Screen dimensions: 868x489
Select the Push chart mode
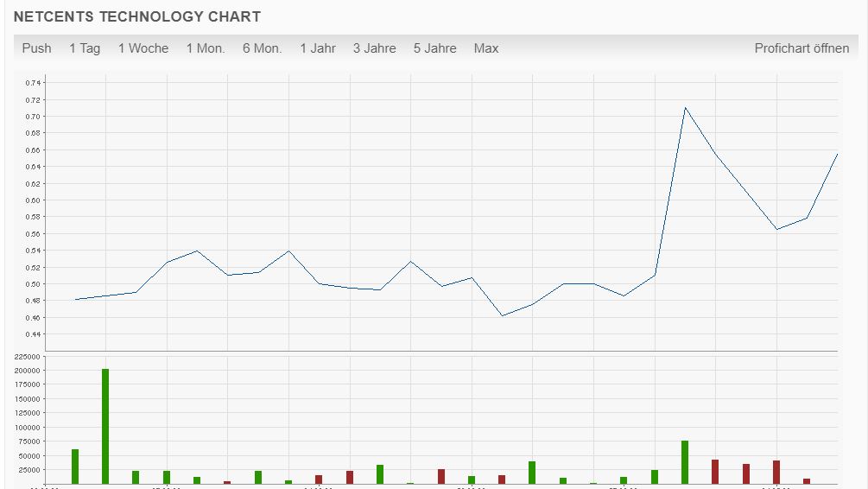pyautogui.click(x=36, y=48)
